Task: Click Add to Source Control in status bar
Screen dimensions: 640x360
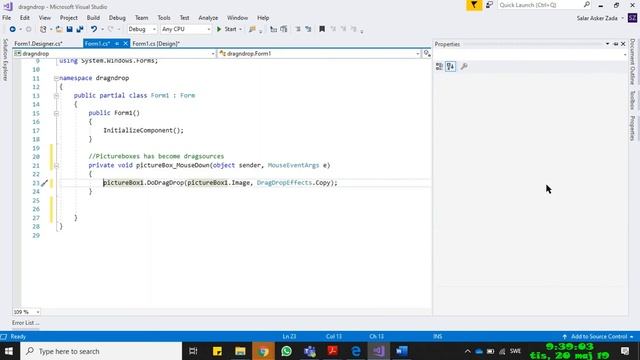Action: pos(598,337)
